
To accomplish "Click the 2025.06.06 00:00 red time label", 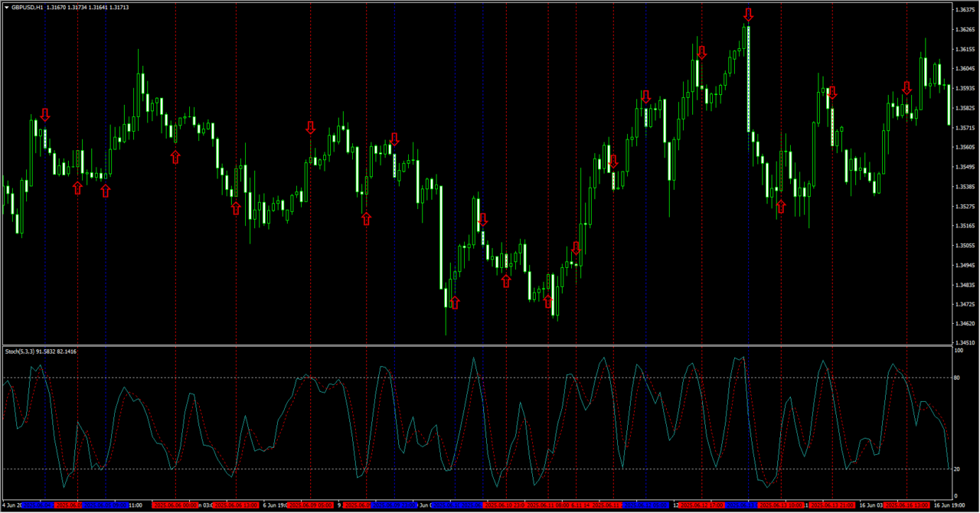I will (x=175, y=505).
